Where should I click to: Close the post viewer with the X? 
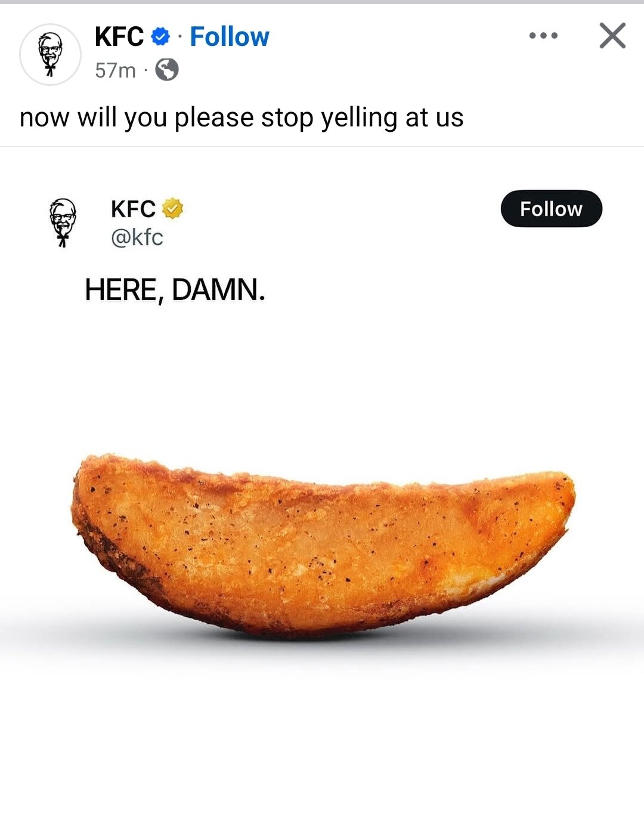point(612,36)
